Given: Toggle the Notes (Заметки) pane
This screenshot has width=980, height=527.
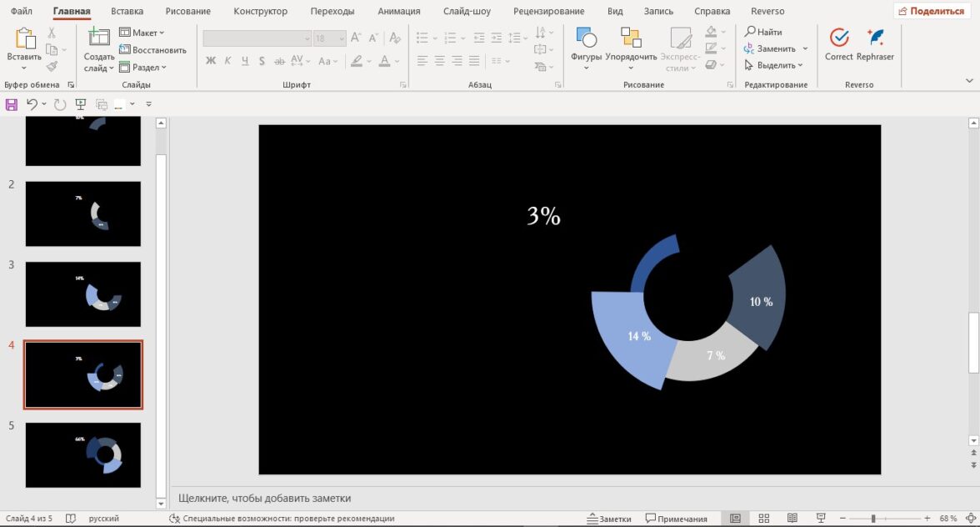Looking at the screenshot, I should [x=608, y=519].
